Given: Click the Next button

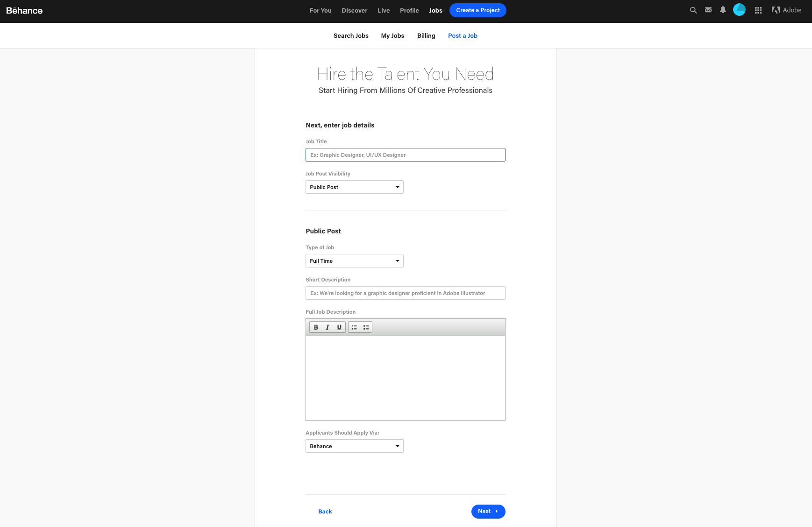Looking at the screenshot, I should point(488,511).
